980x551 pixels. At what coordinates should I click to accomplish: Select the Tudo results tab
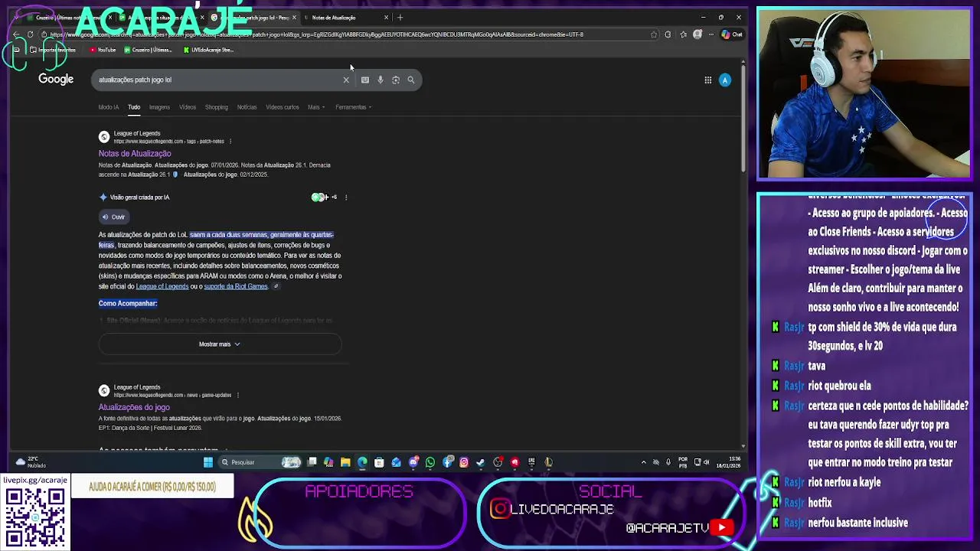[134, 107]
